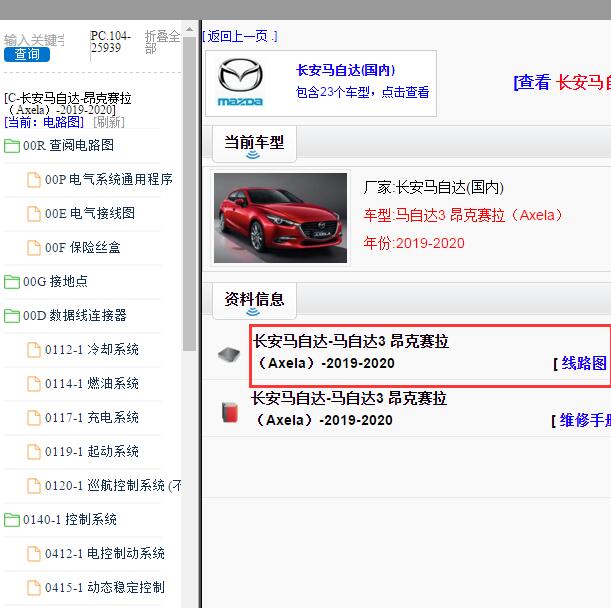Open the 长安马自达(国内) brand link
Image resolution: width=611 pixels, height=608 pixels.
coord(345,71)
